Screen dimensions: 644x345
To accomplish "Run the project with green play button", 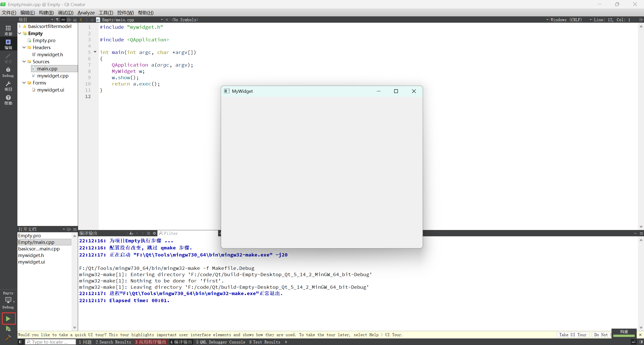I will coord(8,319).
